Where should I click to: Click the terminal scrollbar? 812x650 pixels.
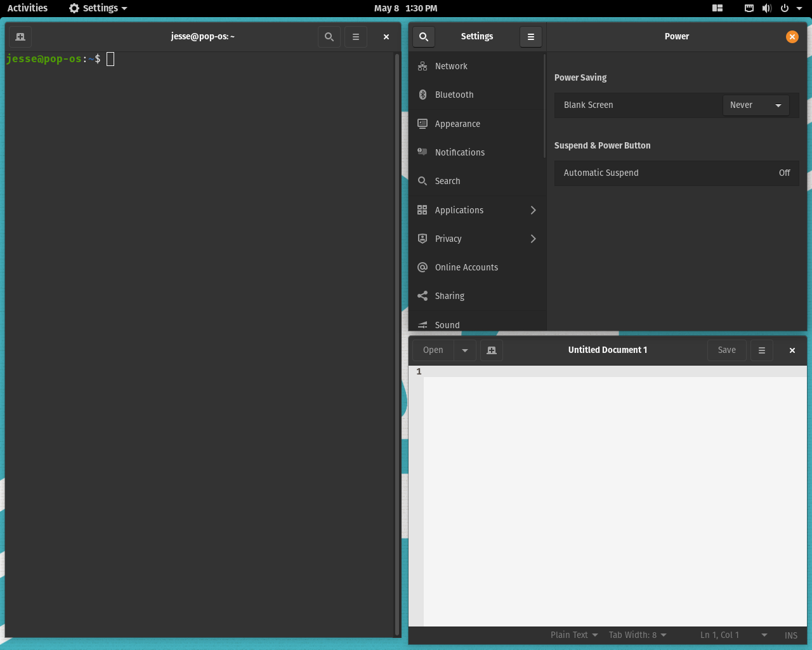click(397, 345)
